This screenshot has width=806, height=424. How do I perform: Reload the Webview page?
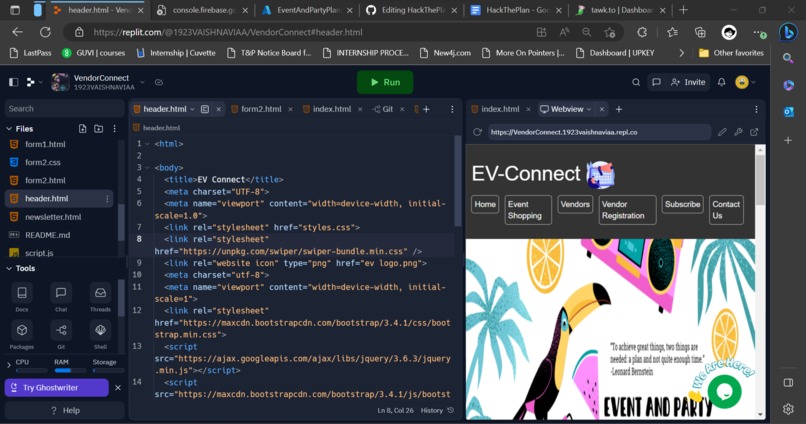point(477,132)
